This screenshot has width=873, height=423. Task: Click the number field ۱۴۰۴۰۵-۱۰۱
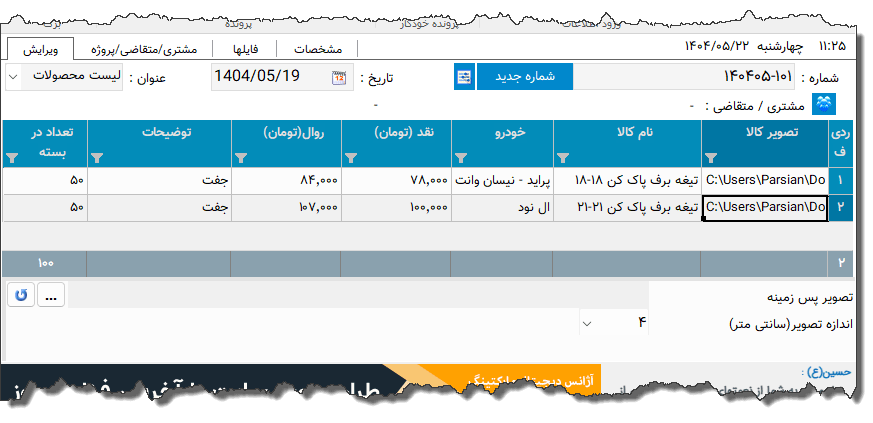[x=684, y=77]
